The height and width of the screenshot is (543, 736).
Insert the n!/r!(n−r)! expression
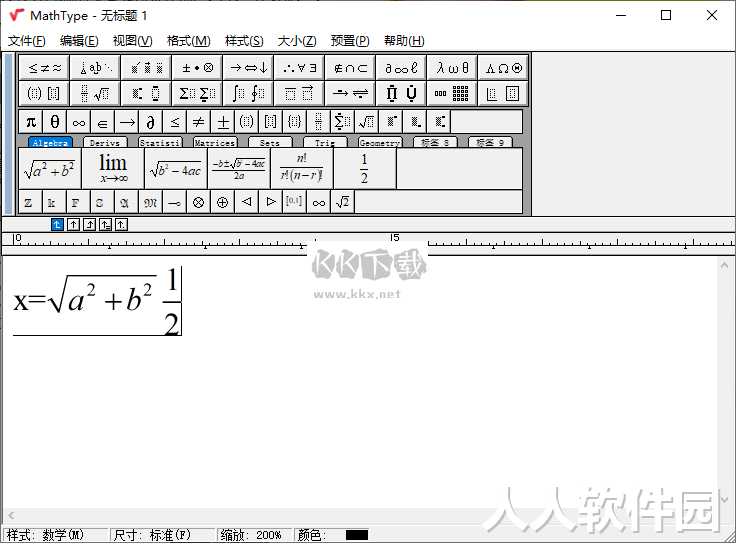(x=302, y=169)
